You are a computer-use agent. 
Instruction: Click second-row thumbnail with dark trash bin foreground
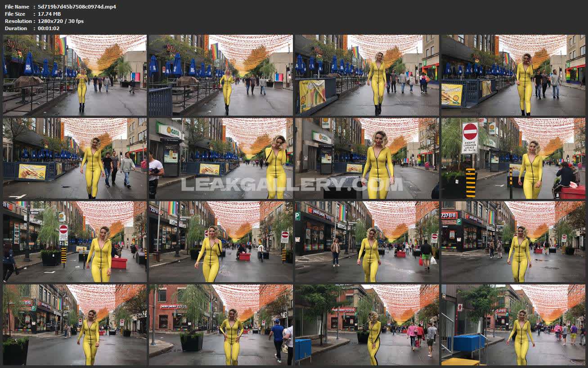tap(367, 158)
